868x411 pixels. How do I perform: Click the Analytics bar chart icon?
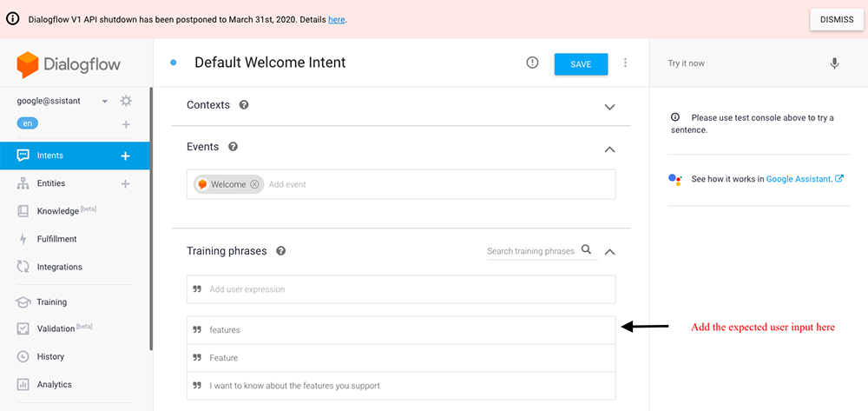pos(23,384)
